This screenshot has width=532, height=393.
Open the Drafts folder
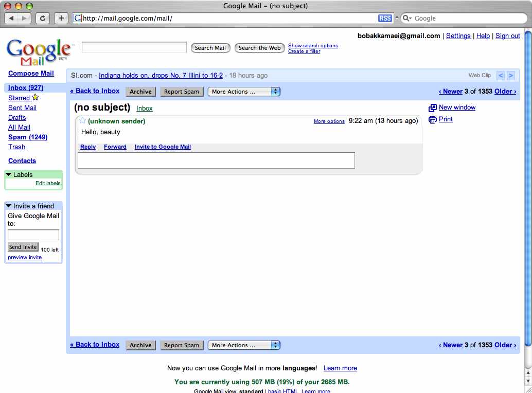[17, 118]
